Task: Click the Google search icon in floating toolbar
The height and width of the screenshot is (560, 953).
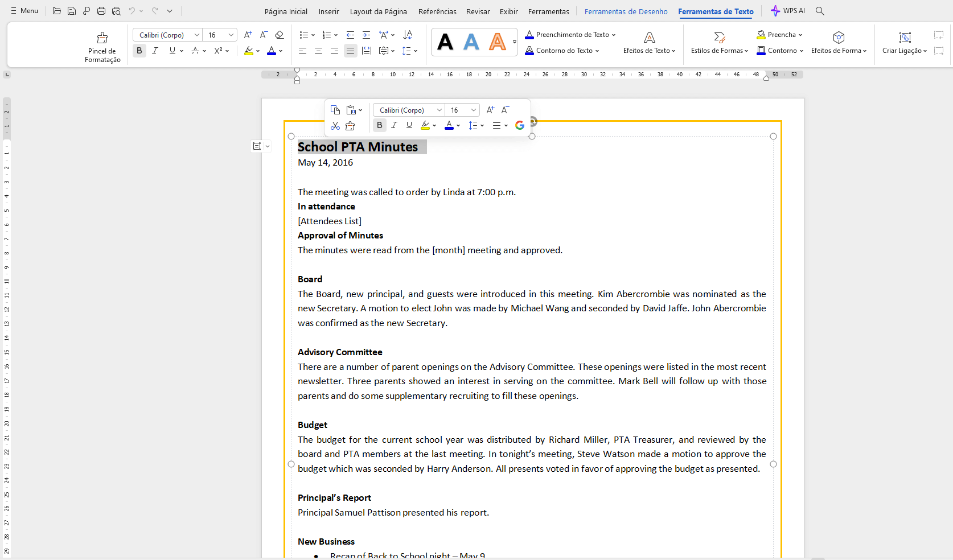Action: [520, 126]
